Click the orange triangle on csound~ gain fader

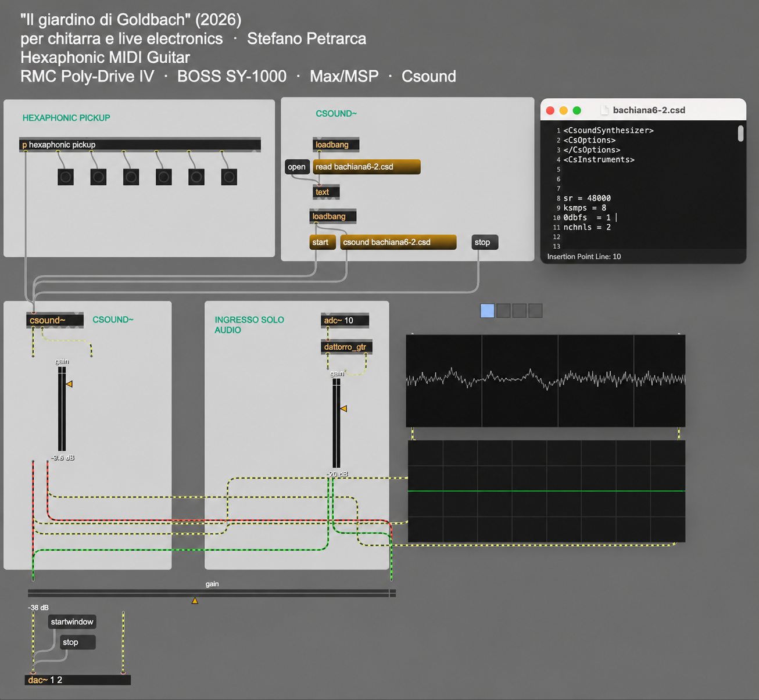click(69, 384)
